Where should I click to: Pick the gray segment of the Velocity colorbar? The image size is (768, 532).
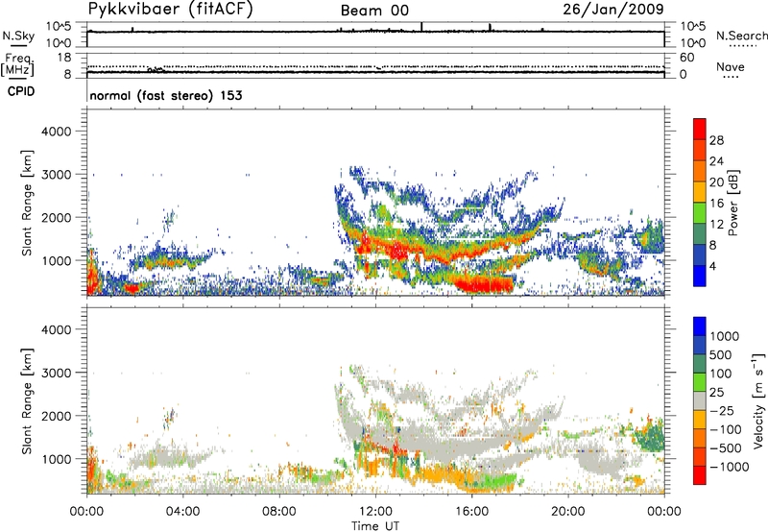click(700, 400)
